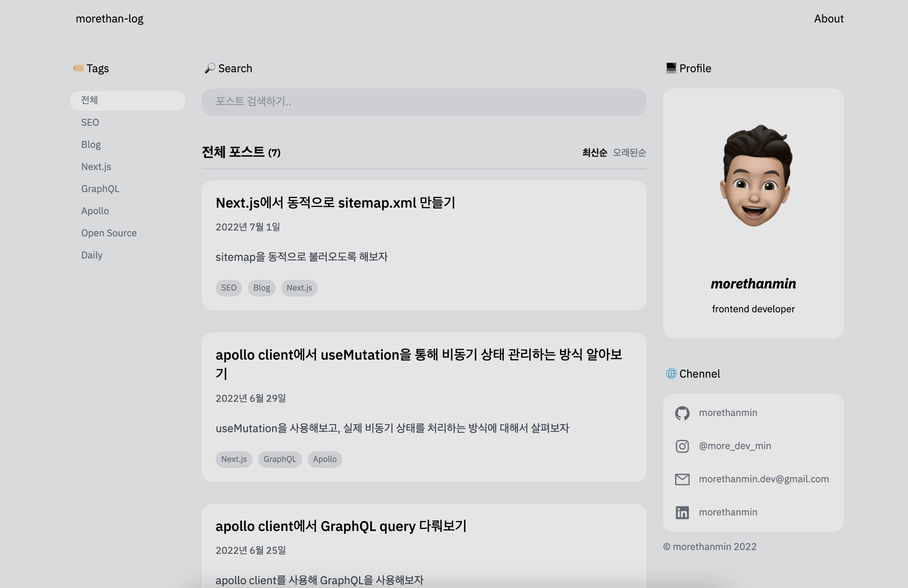
Task: Click Next.js chip on sitemap post
Action: [x=300, y=288]
